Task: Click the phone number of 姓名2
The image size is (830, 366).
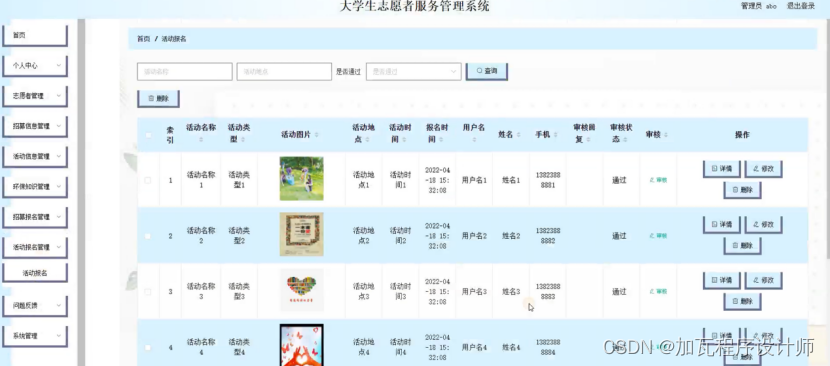Action: (548, 236)
